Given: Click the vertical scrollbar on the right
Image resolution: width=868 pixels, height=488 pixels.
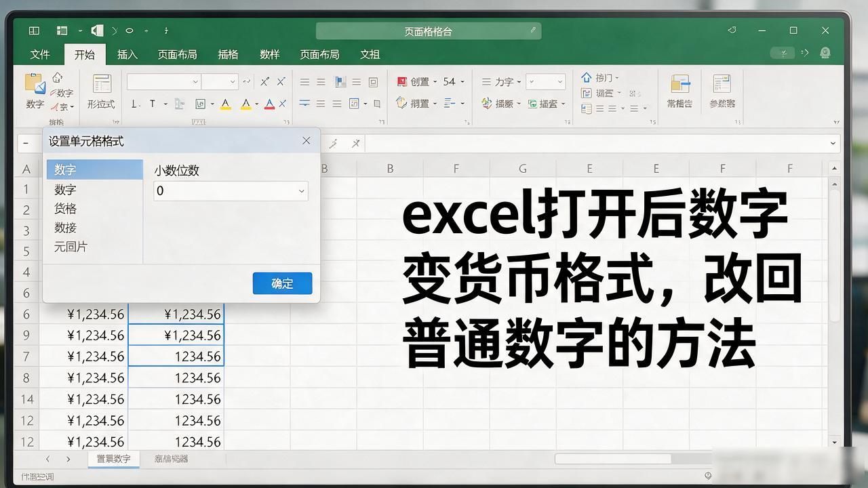Looking at the screenshot, I should (x=835, y=254).
